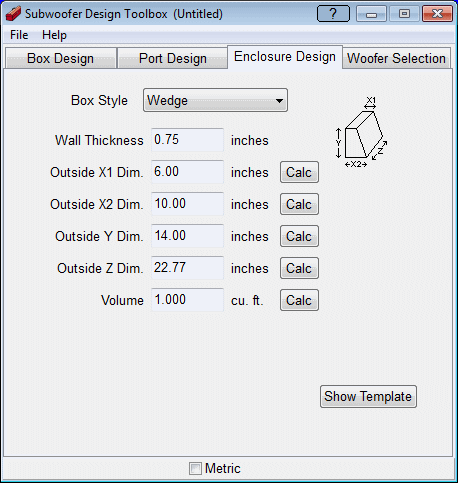Screen dimensions: 458x483
Task: Calculate the Outside X2 dimension
Action: click(x=299, y=204)
